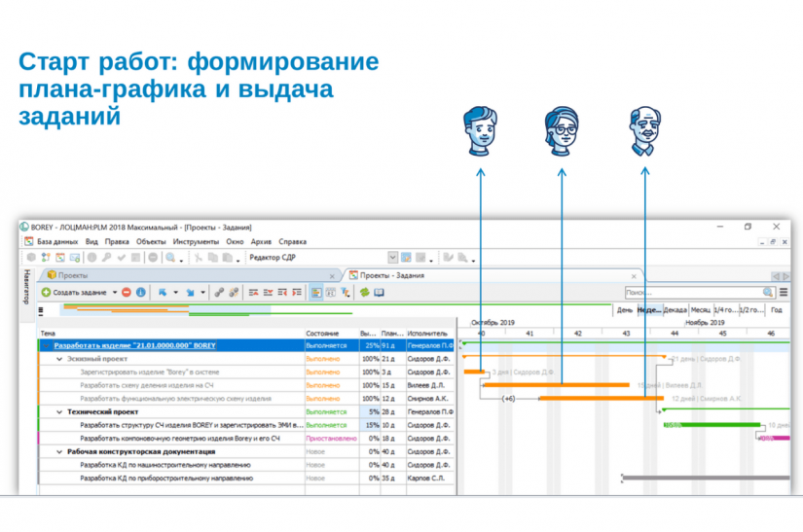803x532 pixels.
Task: Switch timescale to 1/2 года
Action: [x=751, y=310]
